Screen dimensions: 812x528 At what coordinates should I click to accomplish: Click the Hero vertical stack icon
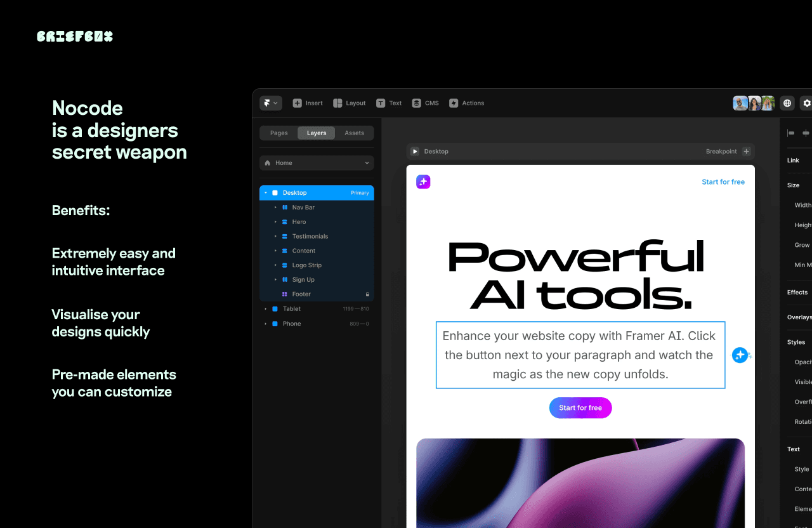pos(284,222)
